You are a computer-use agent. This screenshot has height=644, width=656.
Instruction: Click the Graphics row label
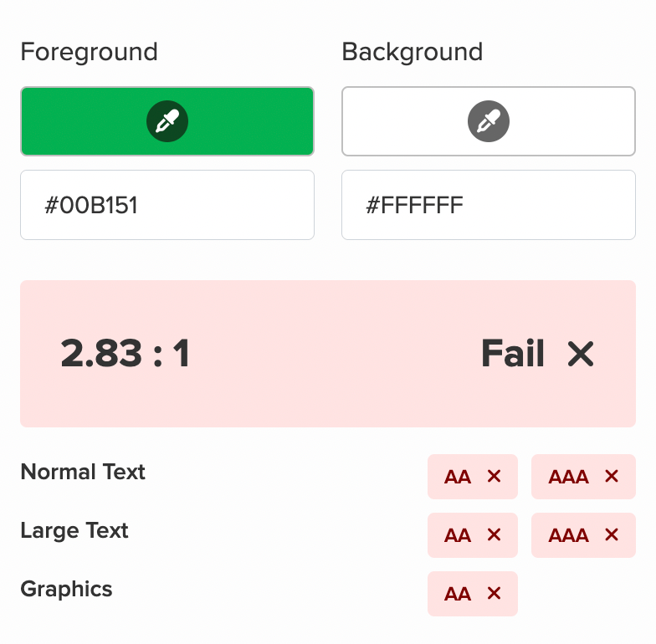[66, 589]
